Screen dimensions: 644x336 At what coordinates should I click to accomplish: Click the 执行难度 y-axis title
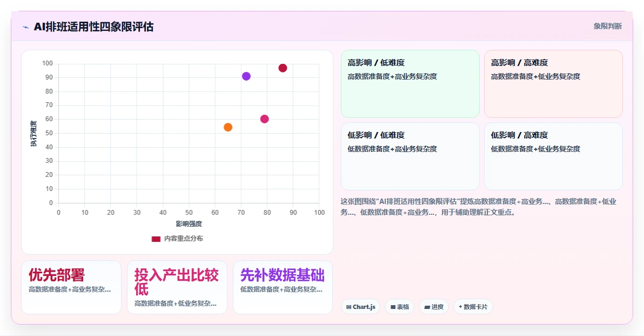[33, 134]
